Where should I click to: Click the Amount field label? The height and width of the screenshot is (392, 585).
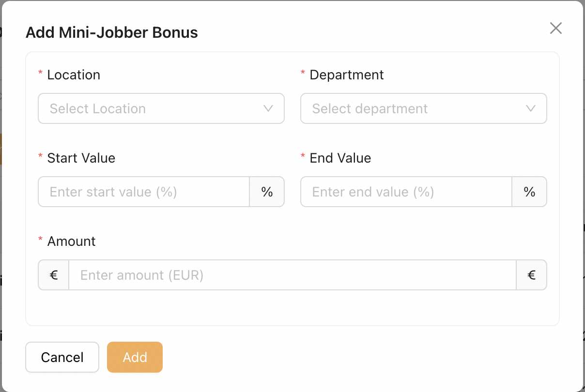(x=72, y=241)
